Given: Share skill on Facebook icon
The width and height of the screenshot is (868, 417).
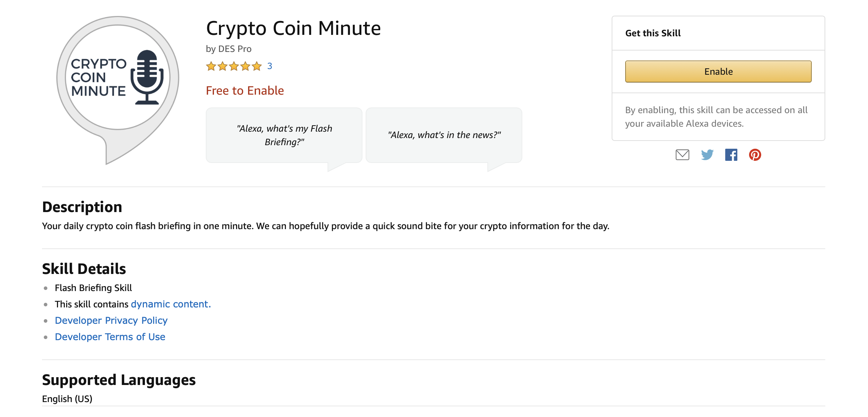Looking at the screenshot, I should (731, 155).
